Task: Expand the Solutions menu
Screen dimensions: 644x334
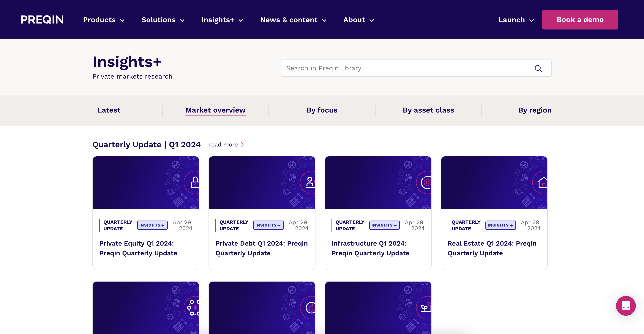Action: pos(163,20)
